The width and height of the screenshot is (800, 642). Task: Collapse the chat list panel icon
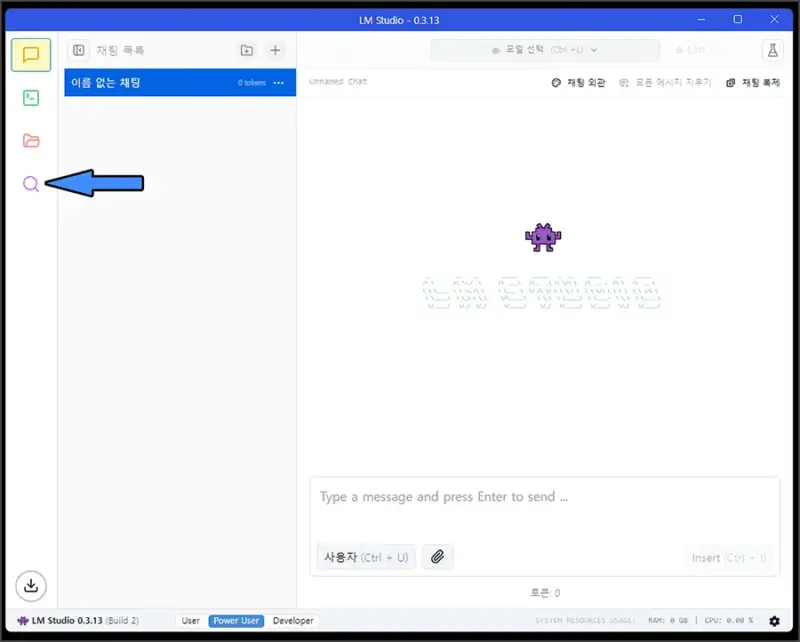[79, 50]
